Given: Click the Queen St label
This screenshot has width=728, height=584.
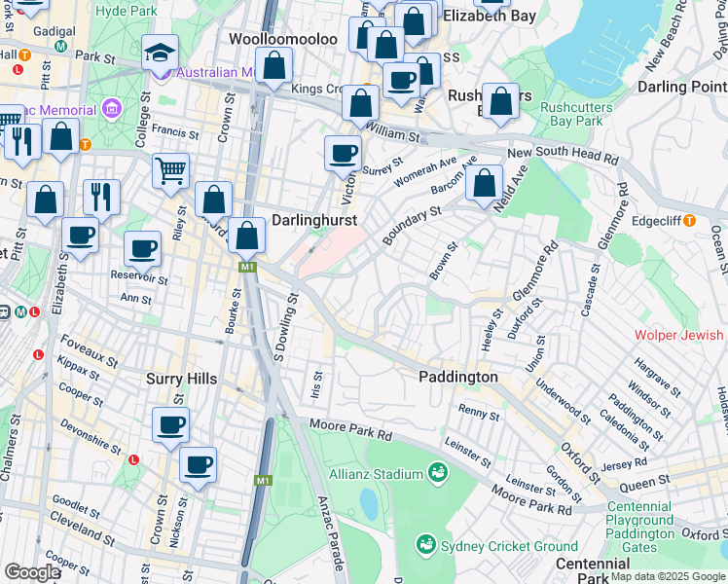Looking at the screenshot, I should pyautogui.click(x=645, y=484).
